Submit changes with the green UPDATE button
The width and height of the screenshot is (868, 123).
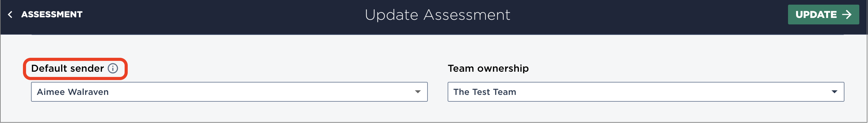pos(823,15)
